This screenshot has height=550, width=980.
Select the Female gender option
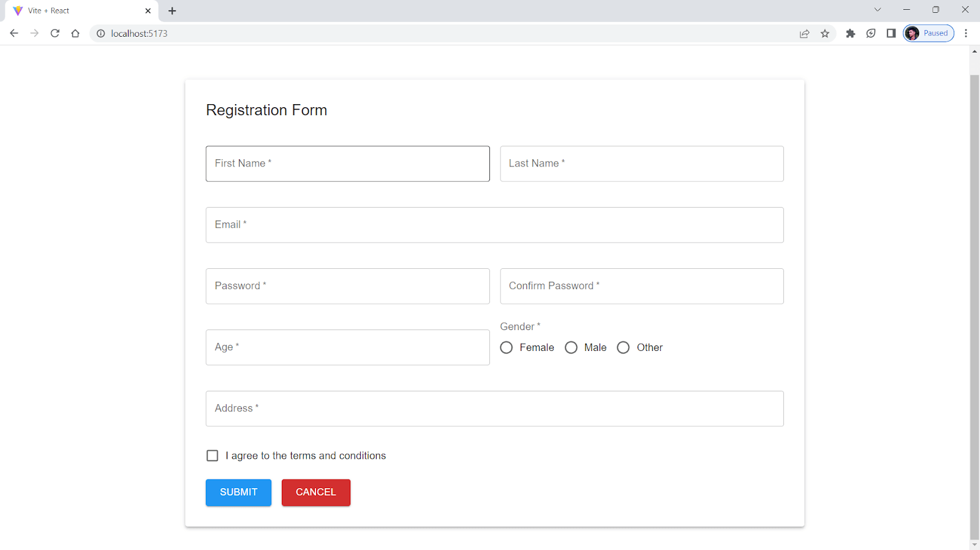(507, 348)
